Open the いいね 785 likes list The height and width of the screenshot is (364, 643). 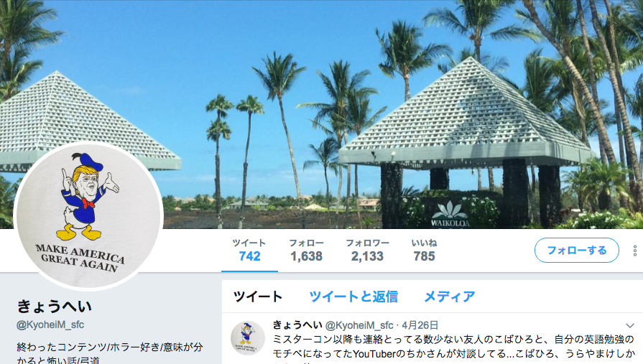(424, 250)
